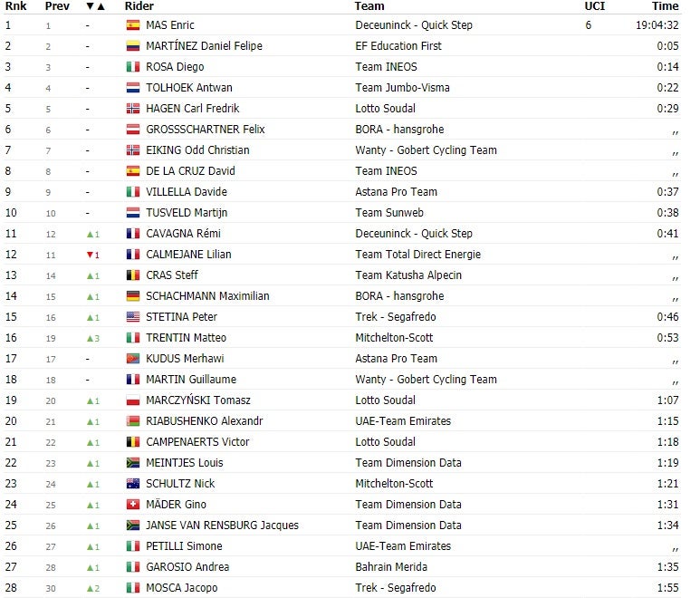Click the Polish flag next to MARCZYŃSKI Tomasz
This screenshot has width=700, height=598.
pyautogui.click(x=132, y=400)
